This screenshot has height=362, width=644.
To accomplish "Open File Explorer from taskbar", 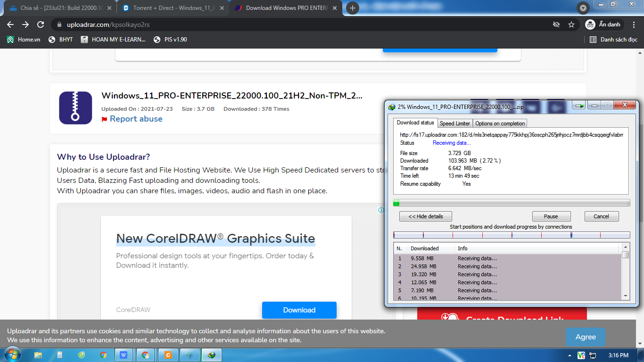I will point(38,355).
